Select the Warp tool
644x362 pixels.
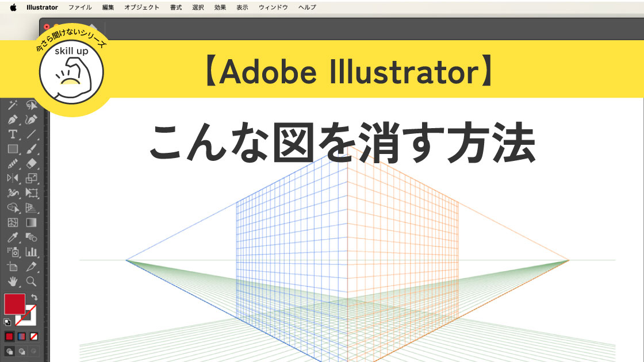tap(13, 193)
